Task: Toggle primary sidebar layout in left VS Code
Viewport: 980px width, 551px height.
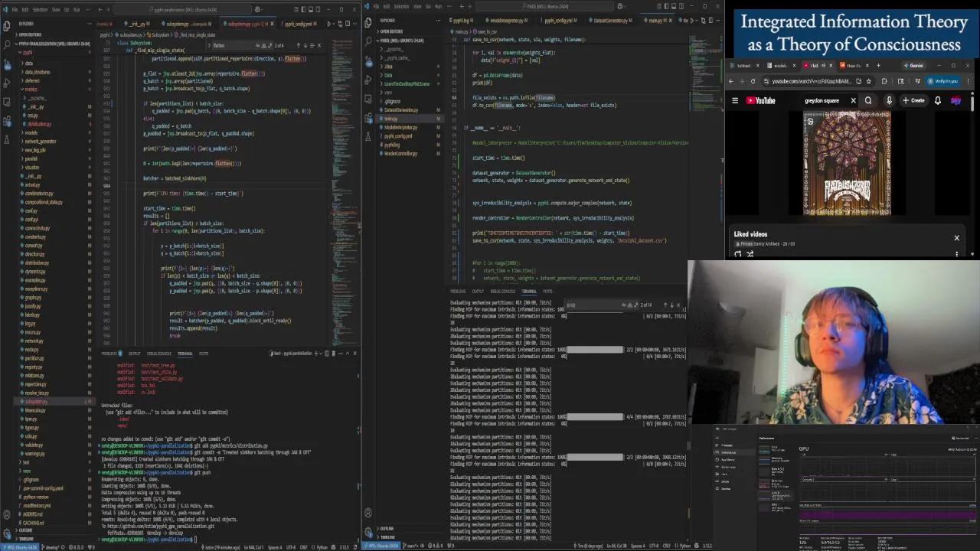Action: pos(302,10)
